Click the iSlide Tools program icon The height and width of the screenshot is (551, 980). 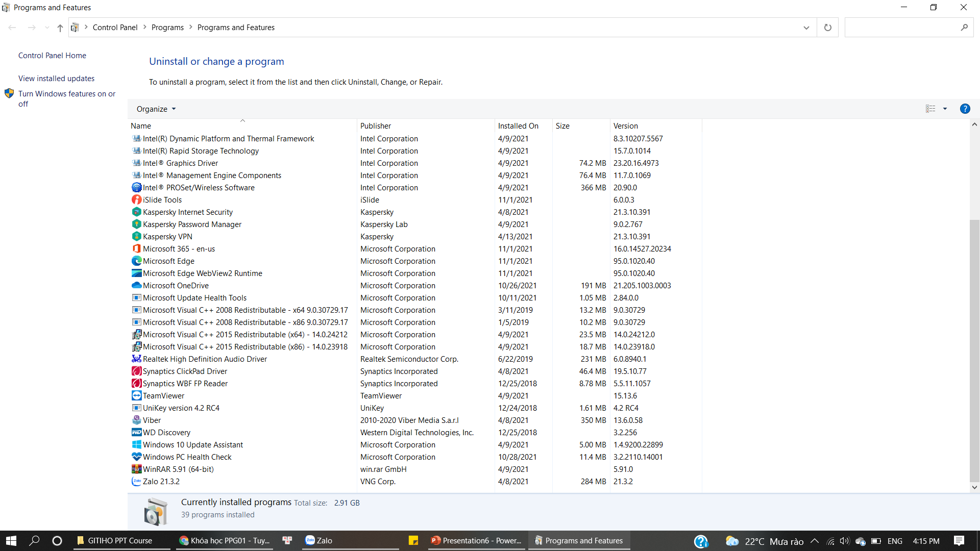(136, 199)
